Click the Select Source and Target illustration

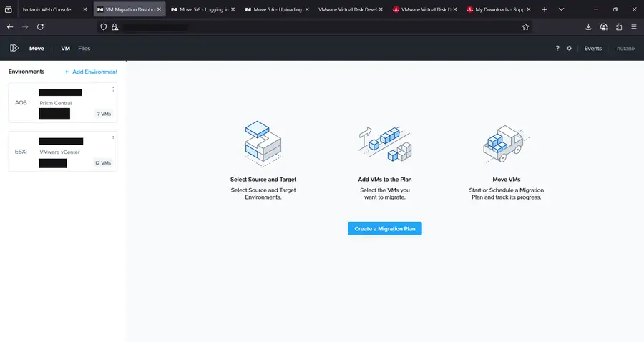(263, 143)
